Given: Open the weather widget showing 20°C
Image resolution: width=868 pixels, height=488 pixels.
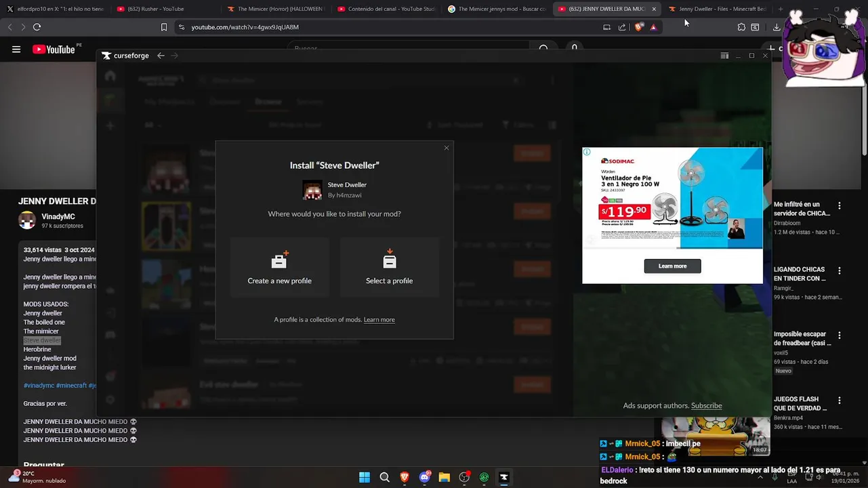Looking at the screenshot, I should 37,477.
